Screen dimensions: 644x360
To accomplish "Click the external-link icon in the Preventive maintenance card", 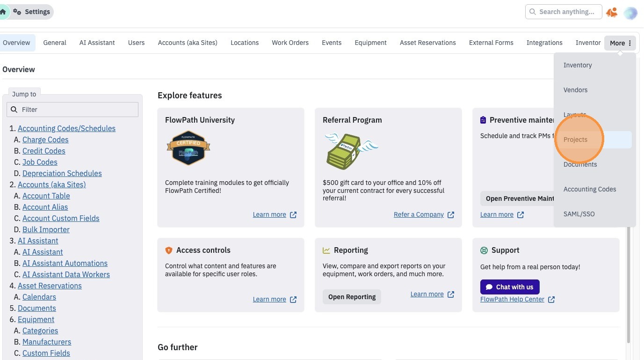I will point(521,215).
